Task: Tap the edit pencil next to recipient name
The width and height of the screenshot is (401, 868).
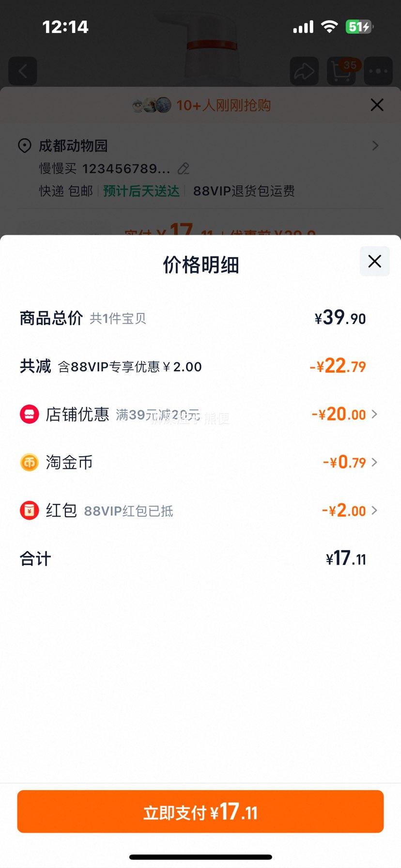Action: tap(184, 169)
